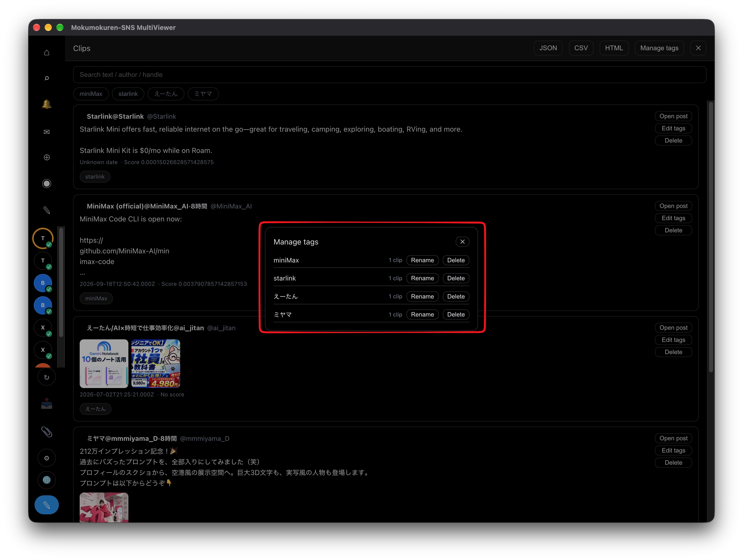Image resolution: width=743 pixels, height=560 pixels.
Task: Select the second T account avatar
Action: (x=43, y=260)
